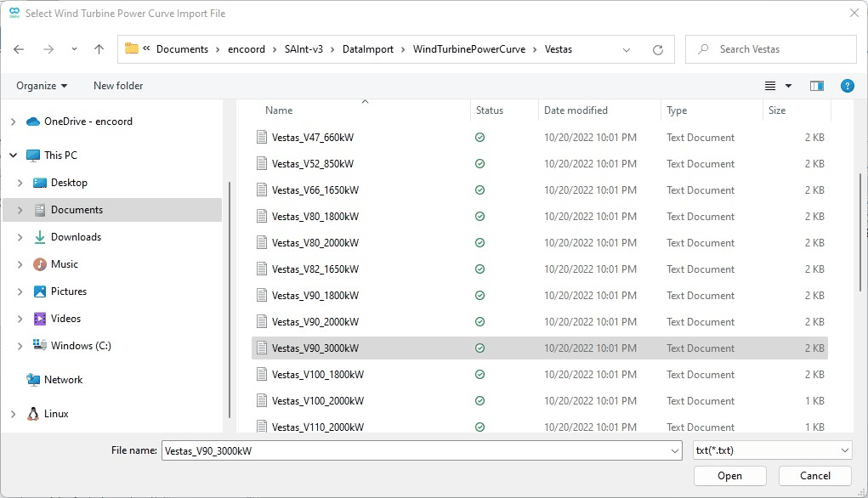The height and width of the screenshot is (498, 868).
Task: Select the Downloads folder in sidebar
Action: [76, 237]
